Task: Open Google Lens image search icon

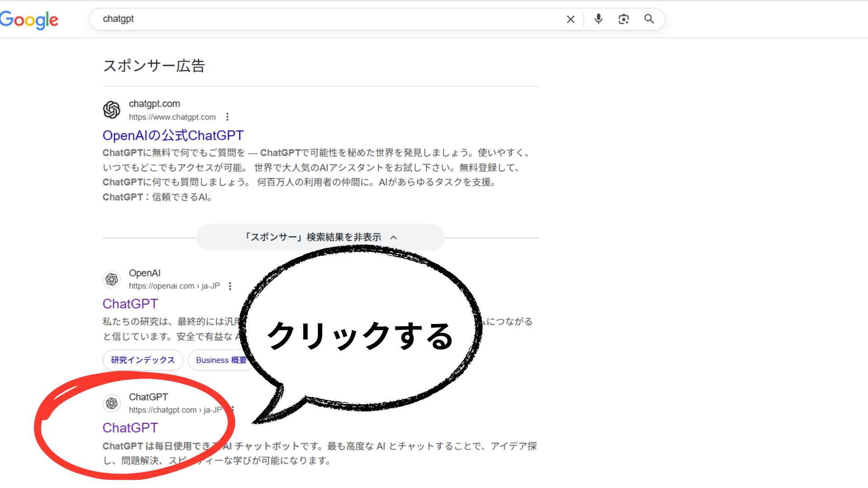Action: pos(623,19)
